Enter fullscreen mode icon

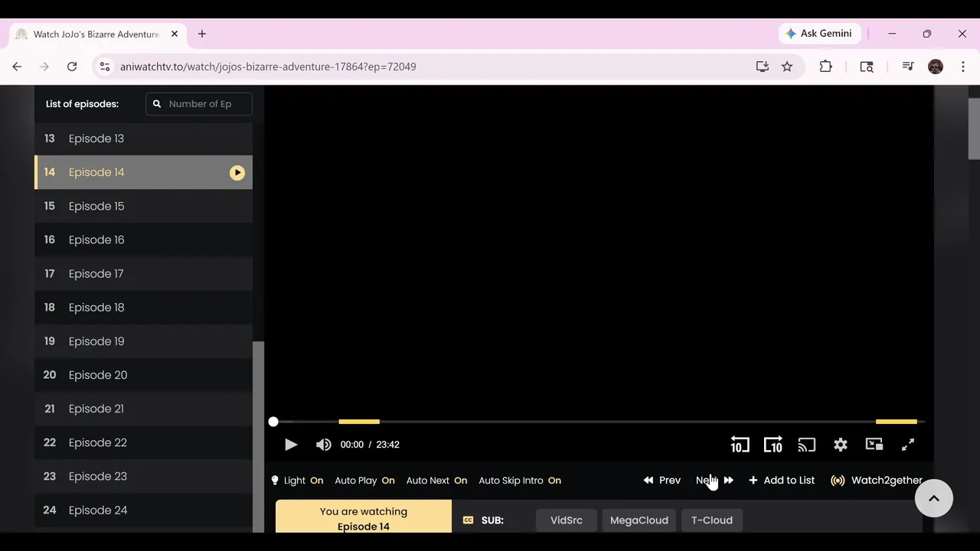[908, 445]
